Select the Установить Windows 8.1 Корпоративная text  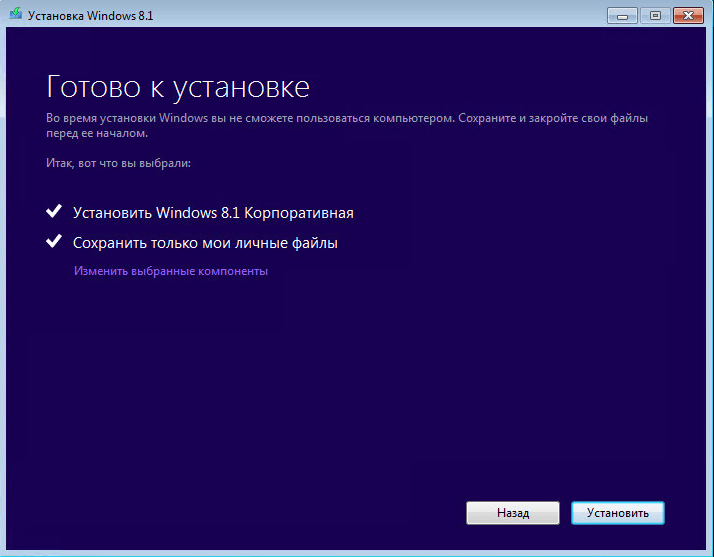[213, 213]
